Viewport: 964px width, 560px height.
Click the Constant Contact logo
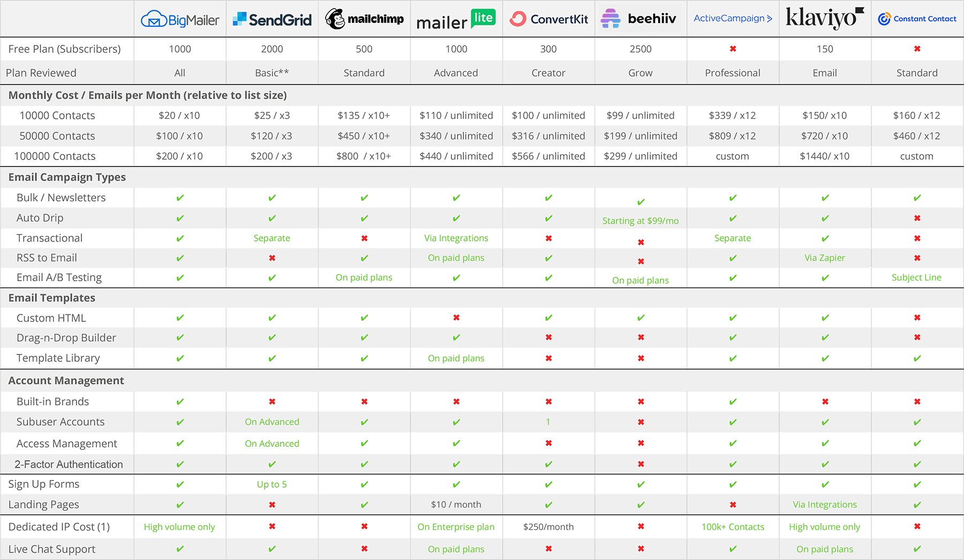(917, 19)
